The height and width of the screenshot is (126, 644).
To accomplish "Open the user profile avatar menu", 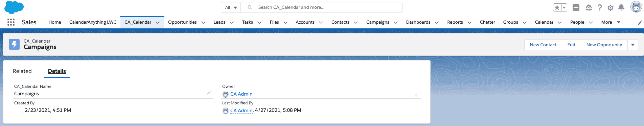I will coord(636,7).
